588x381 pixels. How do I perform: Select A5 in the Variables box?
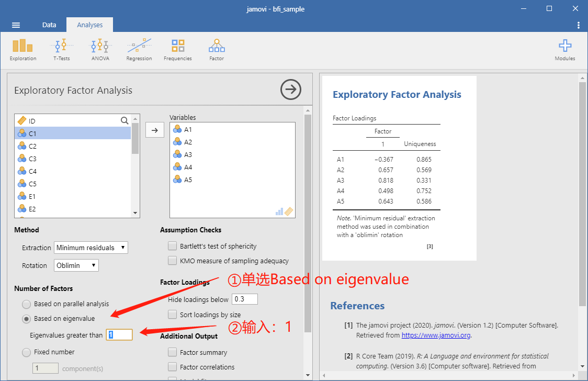pyautogui.click(x=232, y=180)
